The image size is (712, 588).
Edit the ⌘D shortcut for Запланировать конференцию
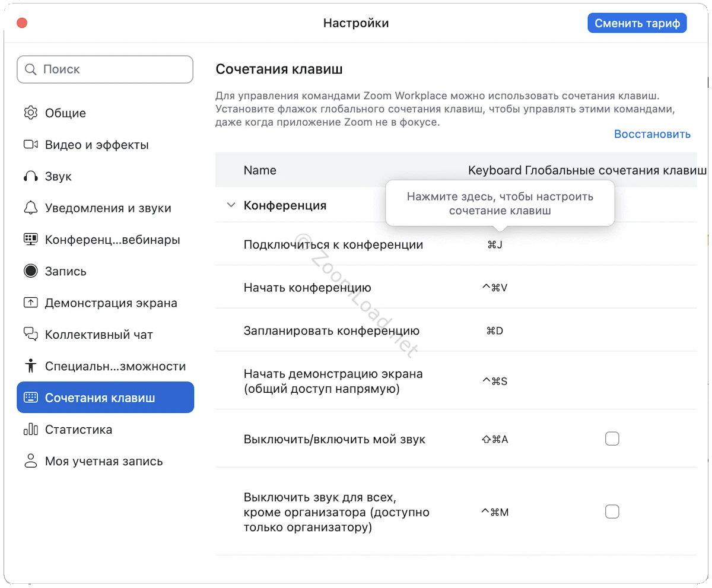pos(495,330)
